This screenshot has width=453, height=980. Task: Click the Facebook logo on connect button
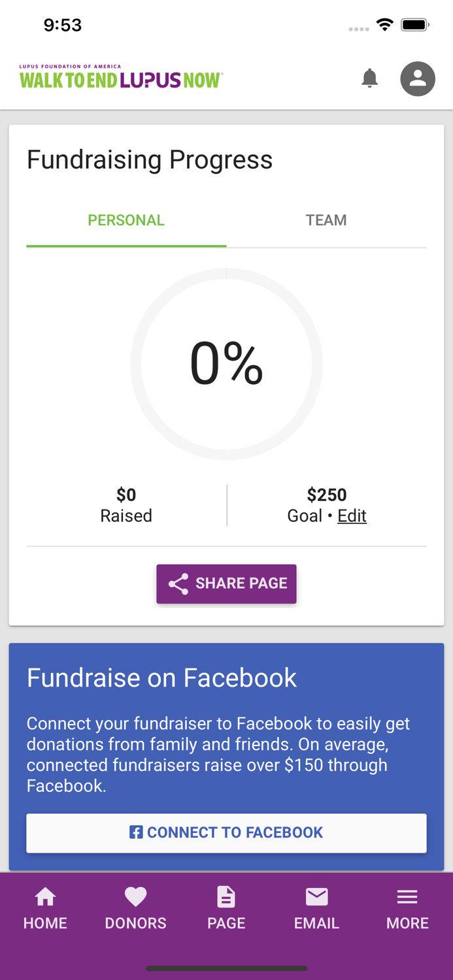(136, 832)
